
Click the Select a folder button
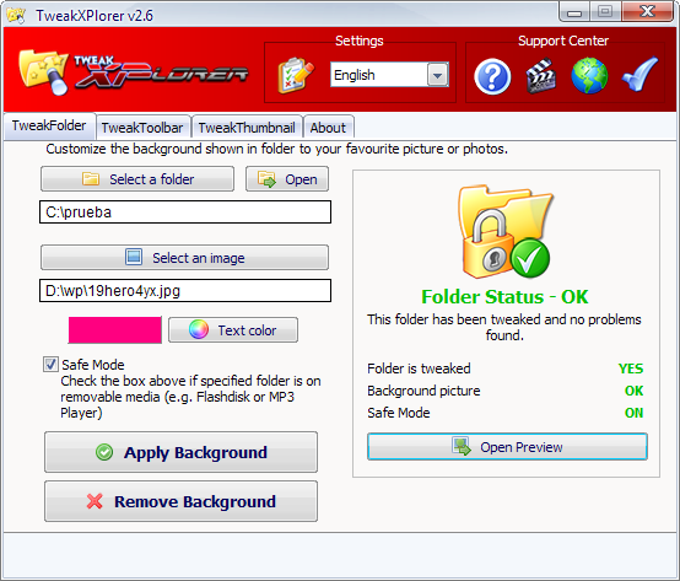tap(137, 179)
